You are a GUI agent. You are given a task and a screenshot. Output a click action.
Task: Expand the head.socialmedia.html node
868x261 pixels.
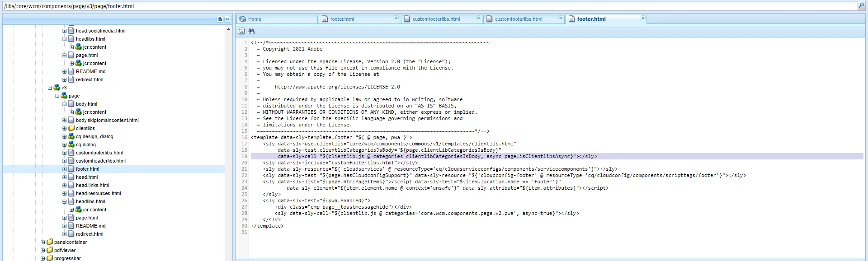pyautogui.click(x=65, y=31)
